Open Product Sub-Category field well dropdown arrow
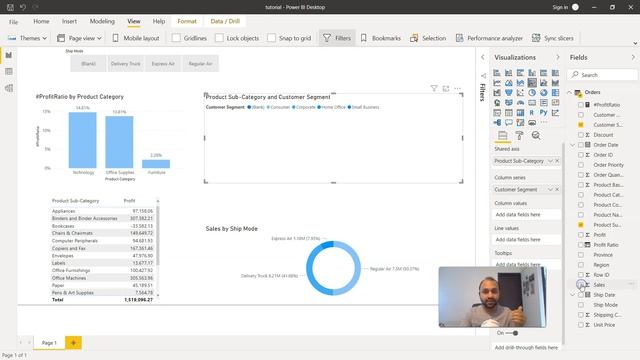The image size is (640, 360). pyautogui.click(x=550, y=161)
